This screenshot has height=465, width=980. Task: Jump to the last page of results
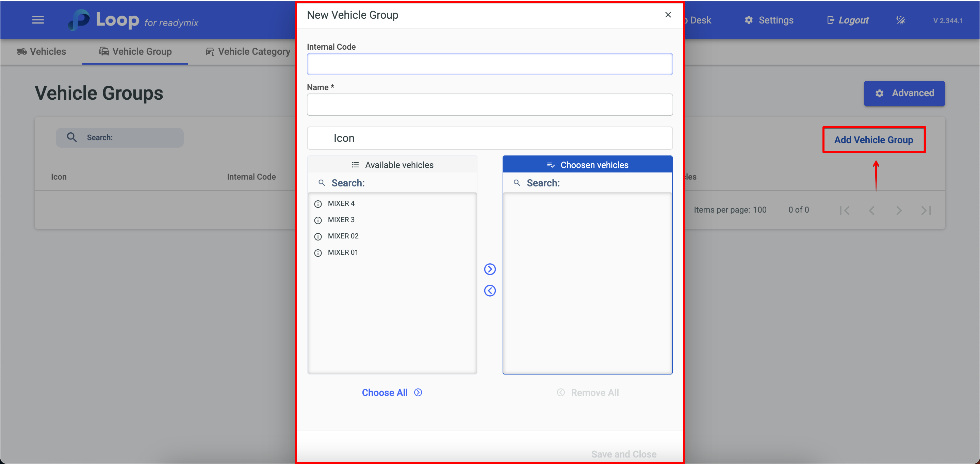[926, 210]
